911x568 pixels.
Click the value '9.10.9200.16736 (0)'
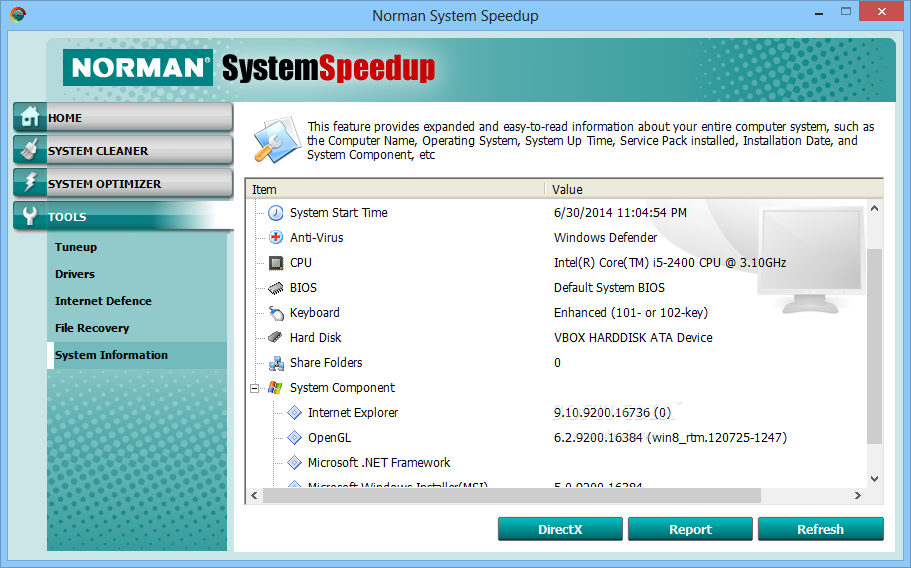pyautogui.click(x=612, y=412)
